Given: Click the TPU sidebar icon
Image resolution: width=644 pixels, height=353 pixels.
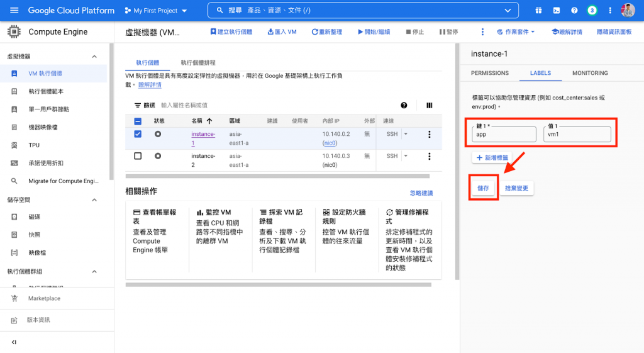Looking at the screenshot, I should pos(14,145).
